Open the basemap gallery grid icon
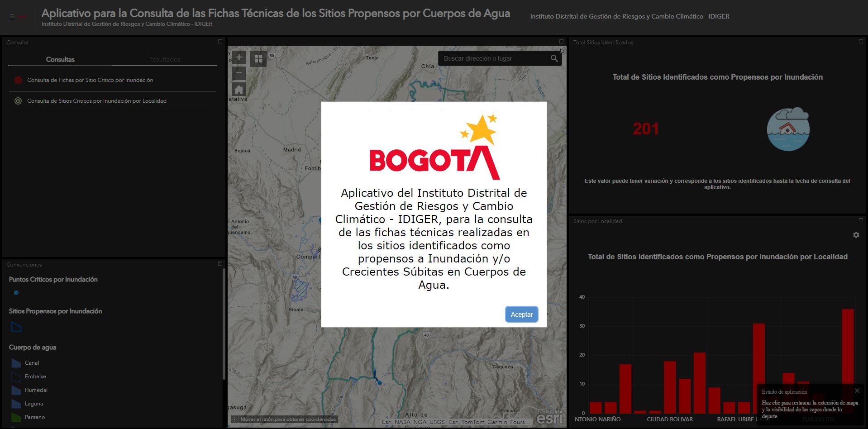Viewport: 868px width, 429px height. tap(258, 59)
